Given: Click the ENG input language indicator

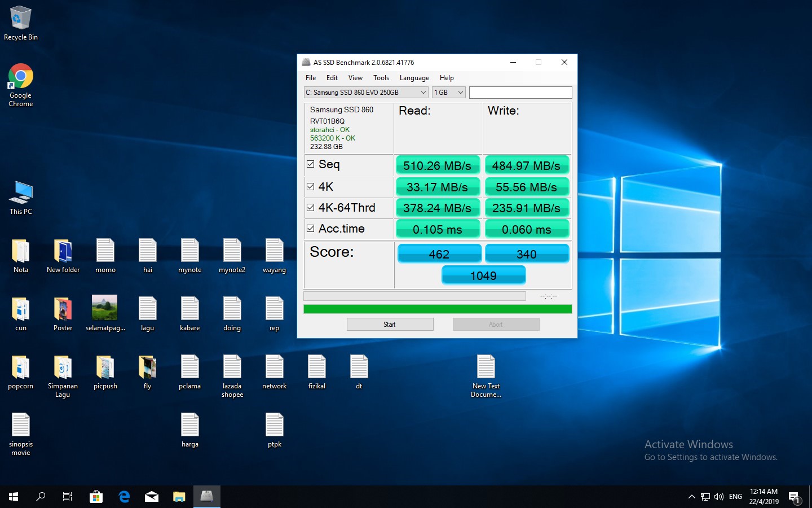Looking at the screenshot, I should pos(735,497).
